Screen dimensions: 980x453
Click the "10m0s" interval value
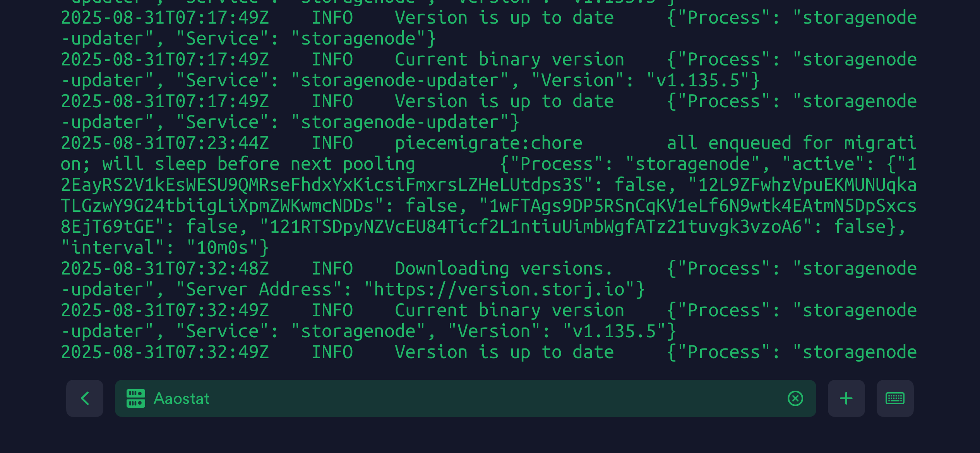click(222, 248)
